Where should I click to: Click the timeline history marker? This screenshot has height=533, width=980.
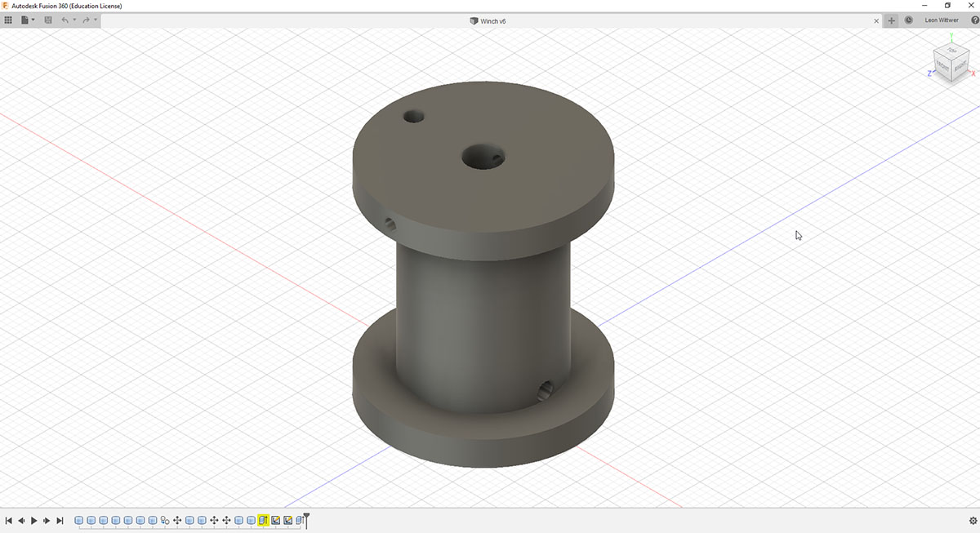point(306,519)
